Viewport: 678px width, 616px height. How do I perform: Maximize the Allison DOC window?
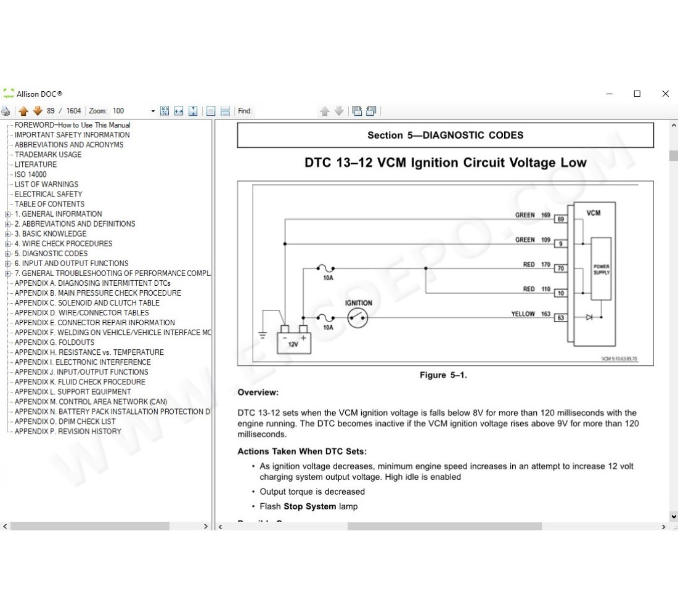click(x=637, y=94)
